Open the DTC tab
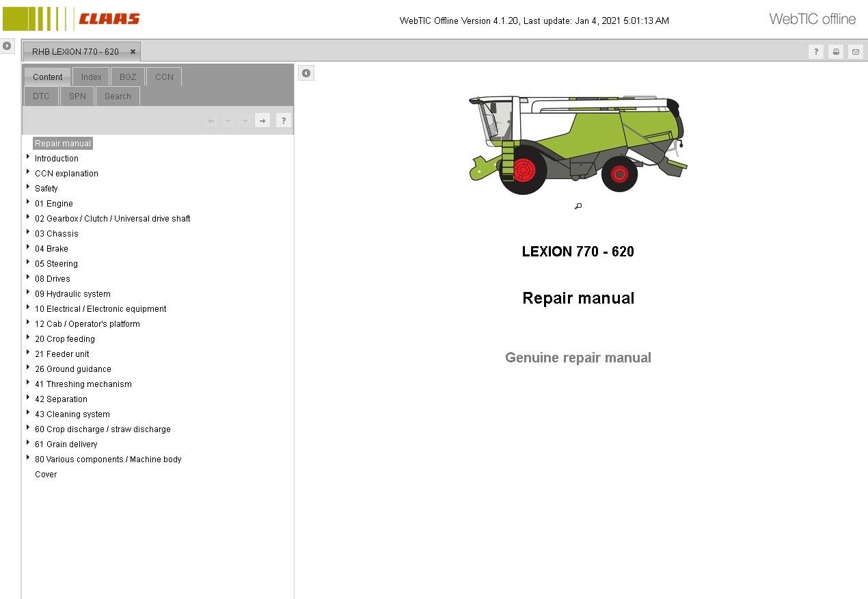The image size is (868, 599). pos(40,96)
